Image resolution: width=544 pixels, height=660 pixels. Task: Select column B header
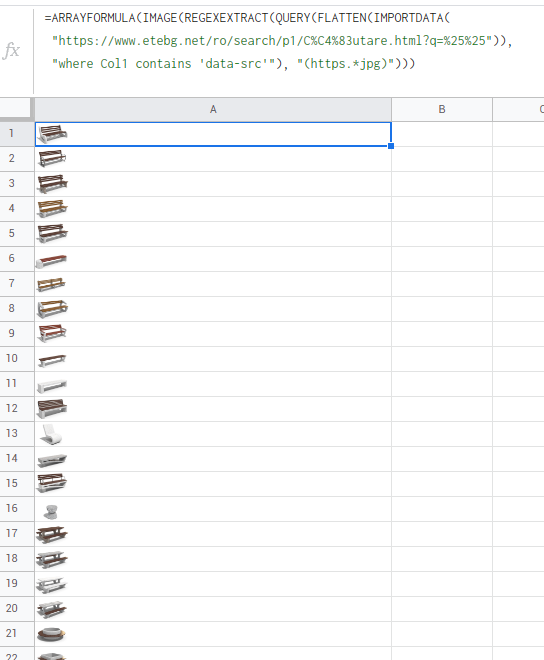click(x=442, y=109)
